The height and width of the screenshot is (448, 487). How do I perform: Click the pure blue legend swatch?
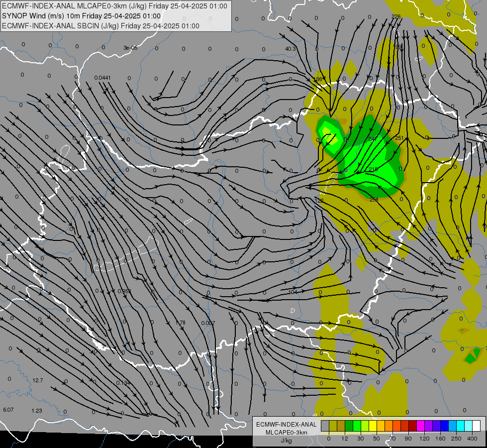point(444,426)
